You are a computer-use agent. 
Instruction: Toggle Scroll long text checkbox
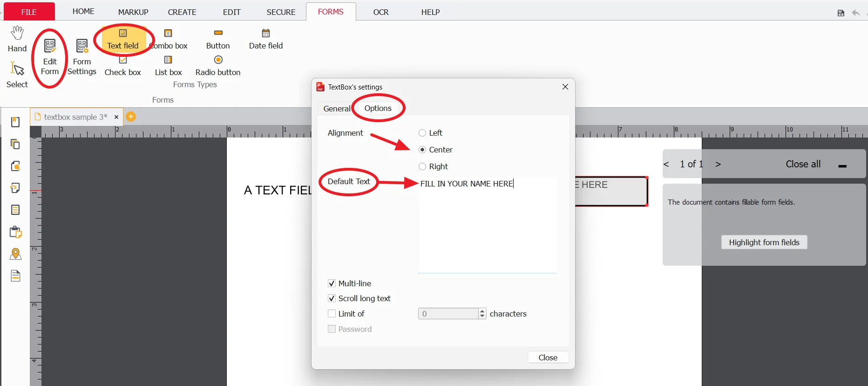tap(332, 298)
